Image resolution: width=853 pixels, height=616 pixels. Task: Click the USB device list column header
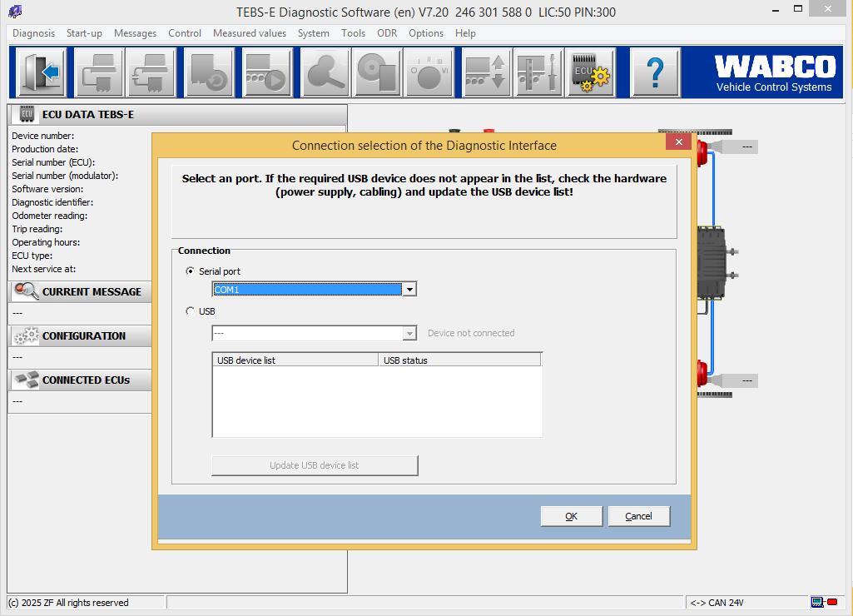tap(295, 360)
